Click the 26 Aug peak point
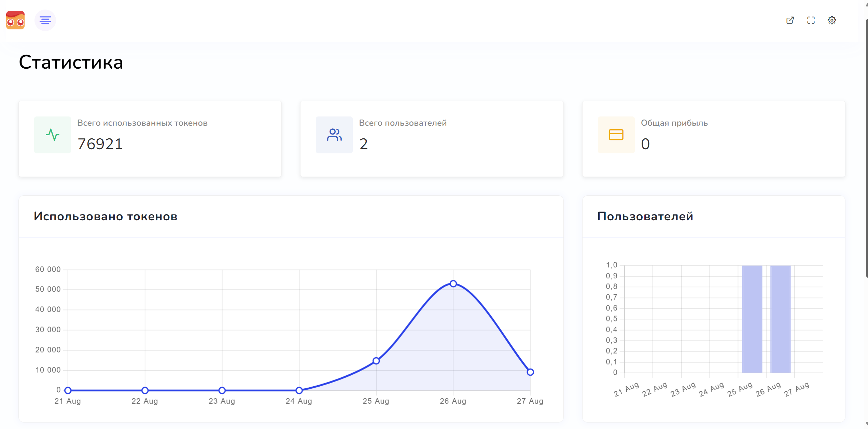The width and height of the screenshot is (868, 429). (453, 283)
